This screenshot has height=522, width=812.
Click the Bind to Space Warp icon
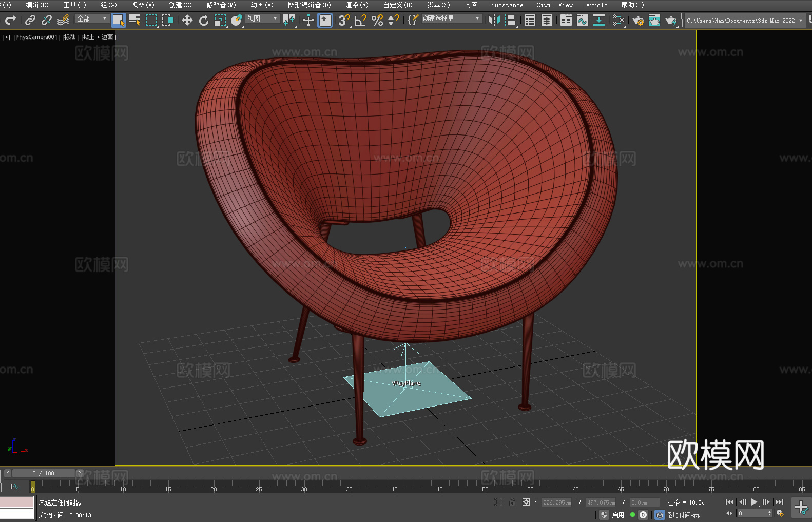63,20
